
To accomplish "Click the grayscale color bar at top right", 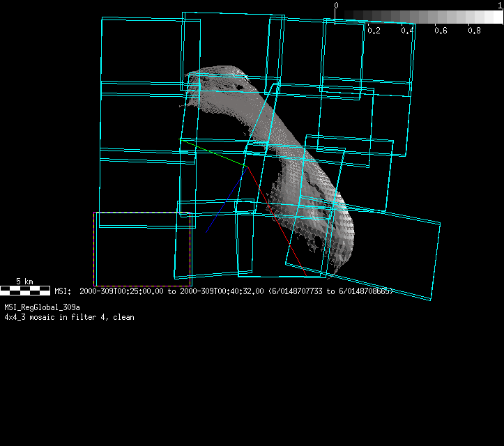I will pos(418,17).
